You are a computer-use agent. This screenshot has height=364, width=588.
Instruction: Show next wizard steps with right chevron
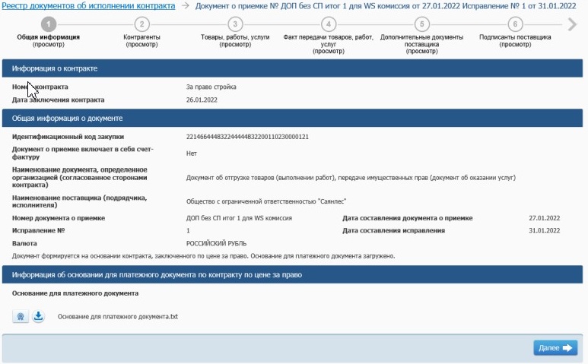click(572, 24)
